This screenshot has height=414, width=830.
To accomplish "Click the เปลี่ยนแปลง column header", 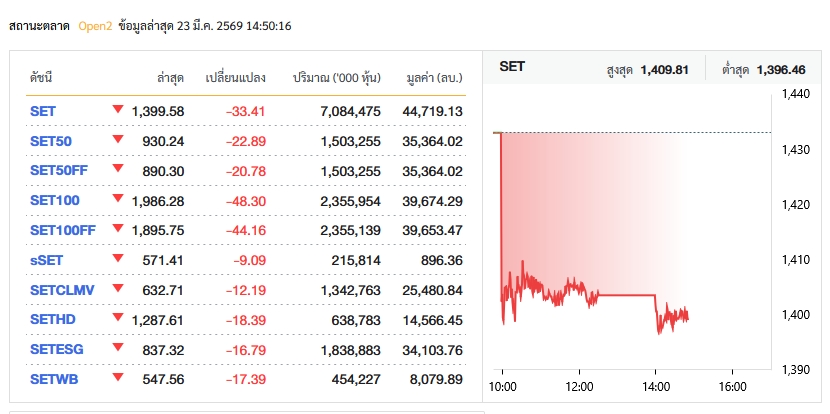I will [x=235, y=76].
